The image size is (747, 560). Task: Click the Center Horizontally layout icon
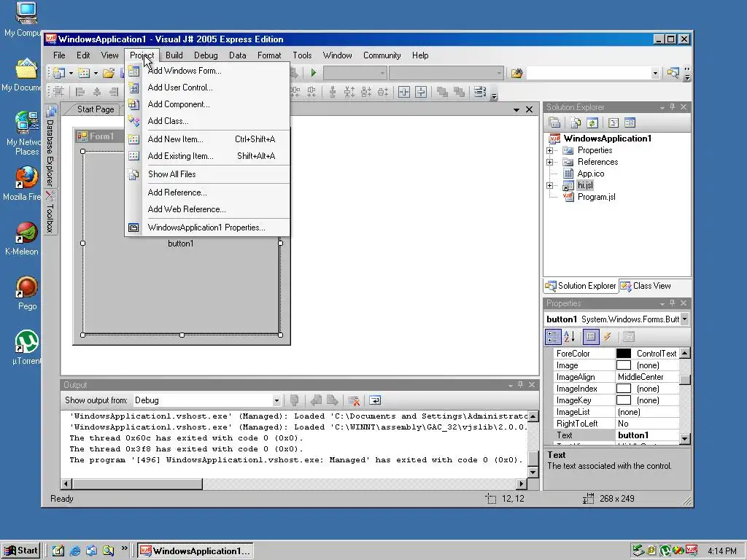coord(404,92)
